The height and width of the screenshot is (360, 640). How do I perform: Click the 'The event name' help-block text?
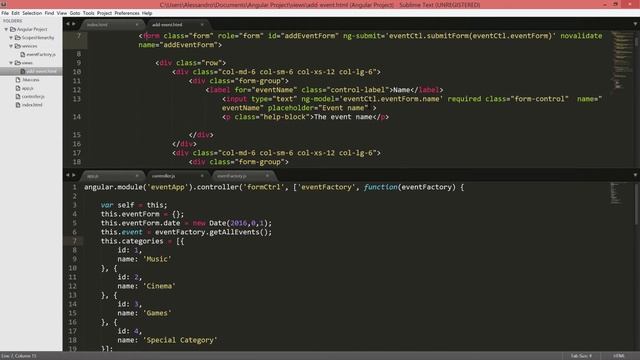pyautogui.click(x=343, y=117)
